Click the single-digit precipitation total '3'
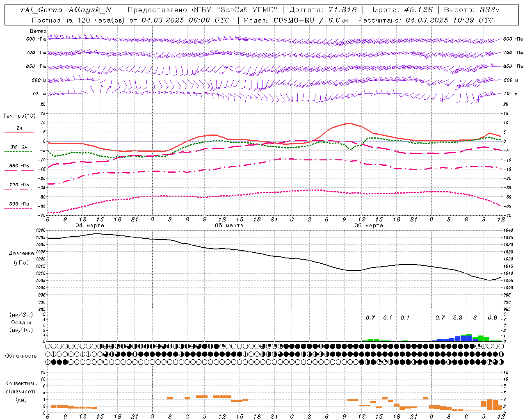Viewport: 525px width, 420px height. click(475, 317)
